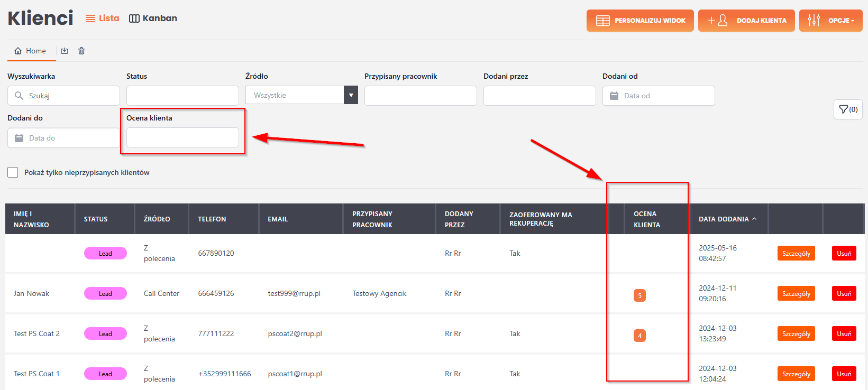
Task: Switch to Kanban view
Action: (x=153, y=18)
